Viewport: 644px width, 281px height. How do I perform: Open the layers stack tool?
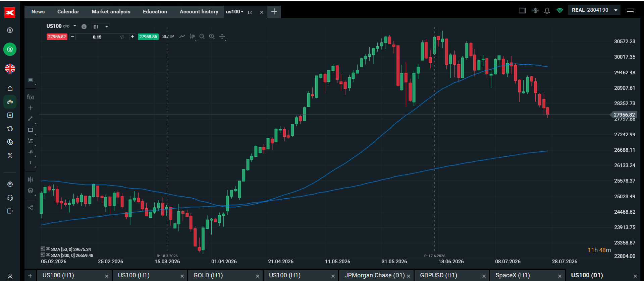(x=31, y=191)
